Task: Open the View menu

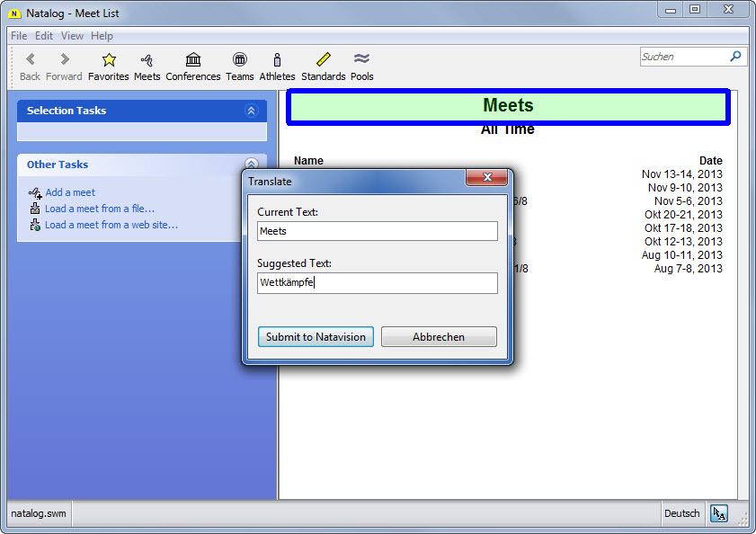Action: 72,36
